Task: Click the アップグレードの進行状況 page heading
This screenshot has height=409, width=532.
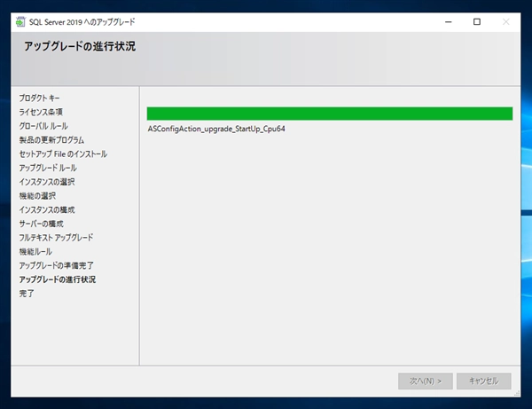Action: pyautogui.click(x=80, y=46)
